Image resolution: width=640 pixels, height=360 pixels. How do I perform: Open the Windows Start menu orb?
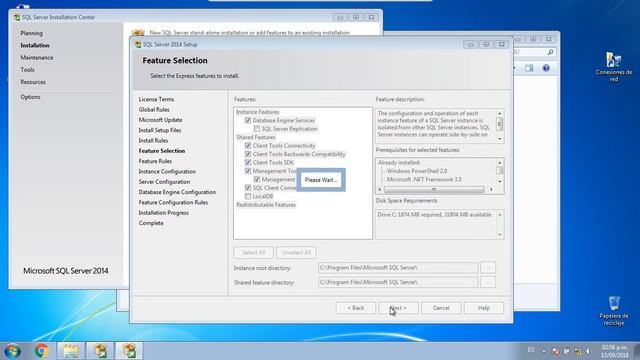(x=13, y=351)
